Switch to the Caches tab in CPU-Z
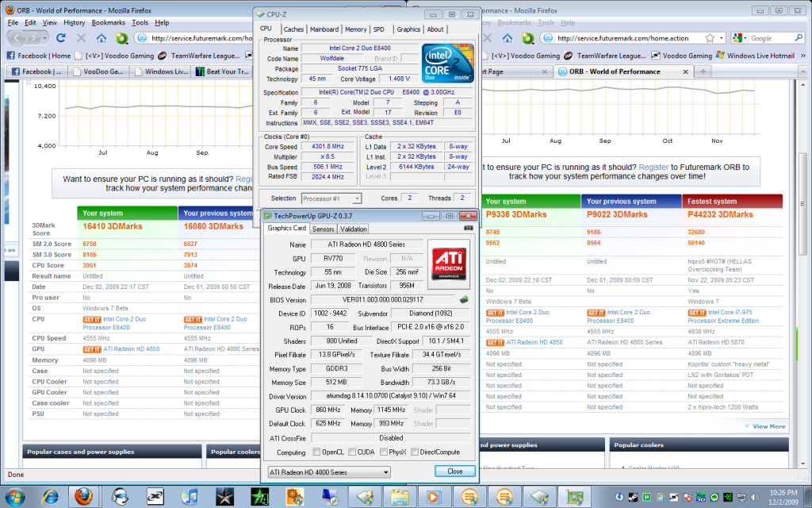 point(293,29)
